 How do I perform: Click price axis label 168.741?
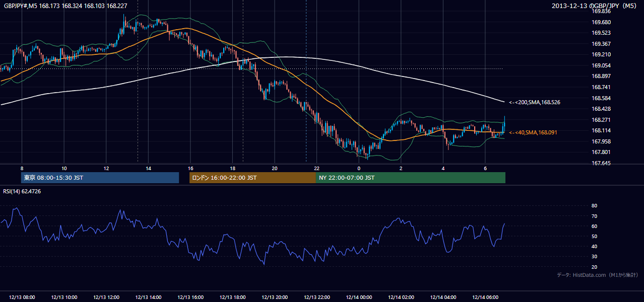pyautogui.click(x=601, y=87)
